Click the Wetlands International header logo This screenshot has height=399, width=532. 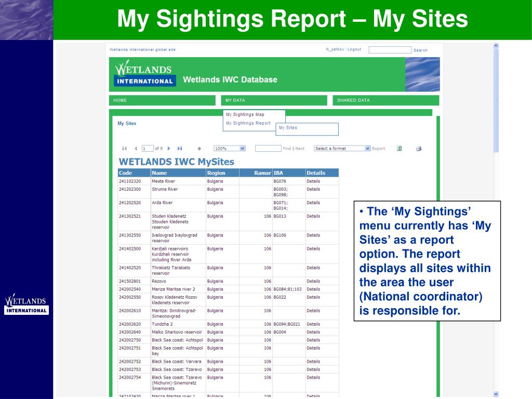click(145, 73)
